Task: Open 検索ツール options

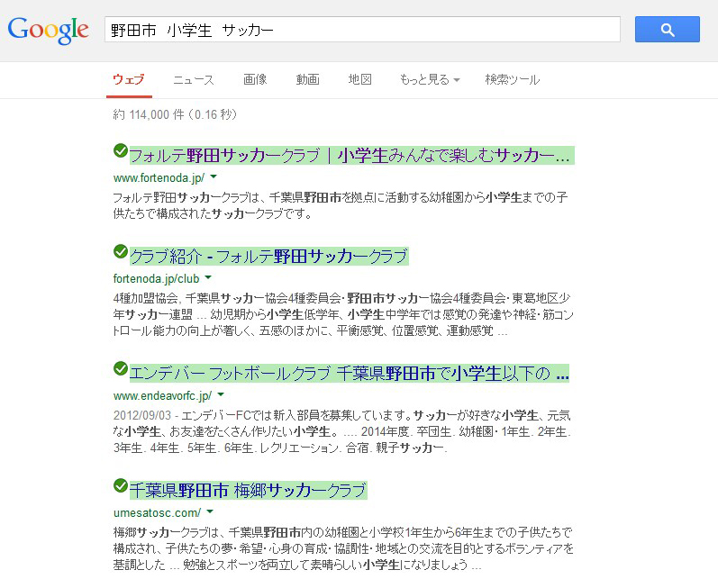Action: tap(512, 80)
